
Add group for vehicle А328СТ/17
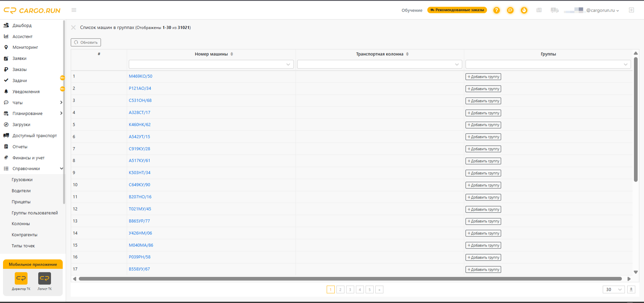483,113
